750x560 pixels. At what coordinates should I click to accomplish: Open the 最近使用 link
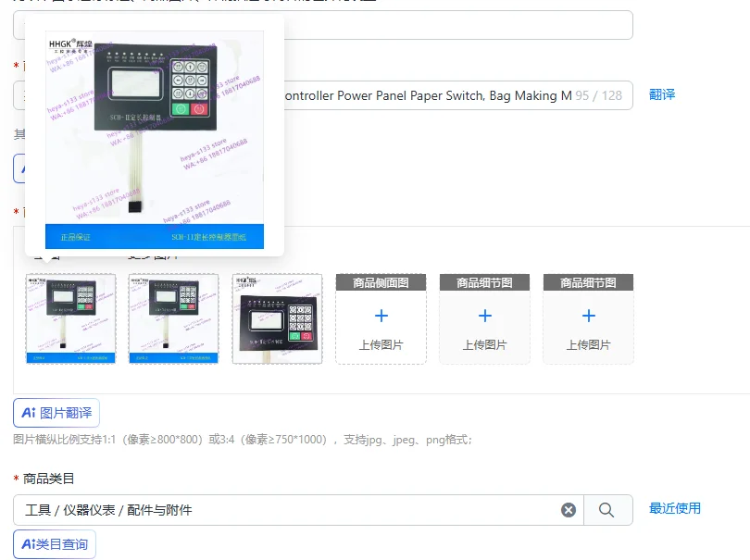675,508
